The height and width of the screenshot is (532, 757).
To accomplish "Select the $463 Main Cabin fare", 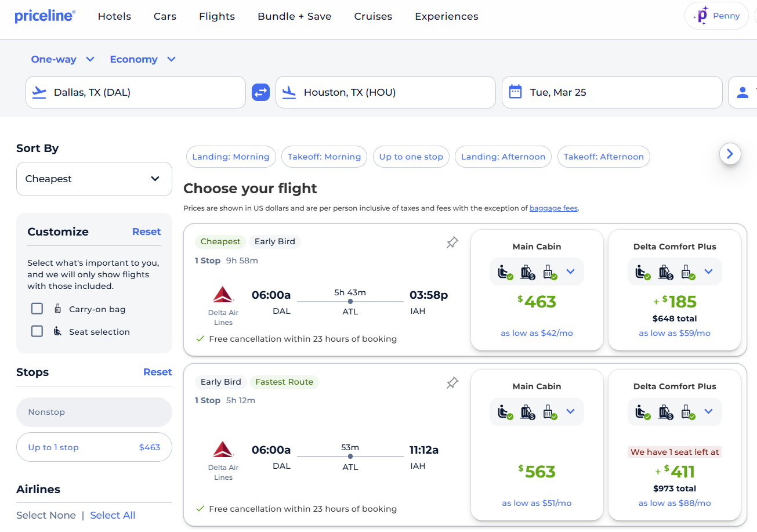I will click(537, 290).
